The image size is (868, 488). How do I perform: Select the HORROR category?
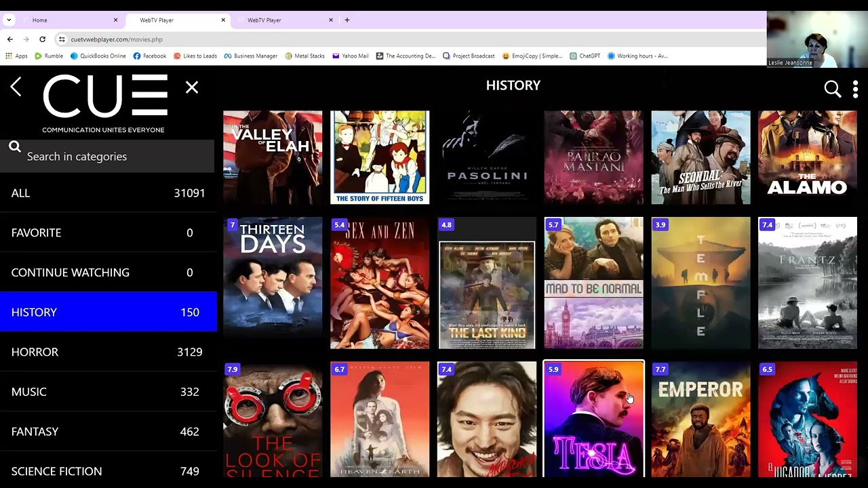(108, 352)
